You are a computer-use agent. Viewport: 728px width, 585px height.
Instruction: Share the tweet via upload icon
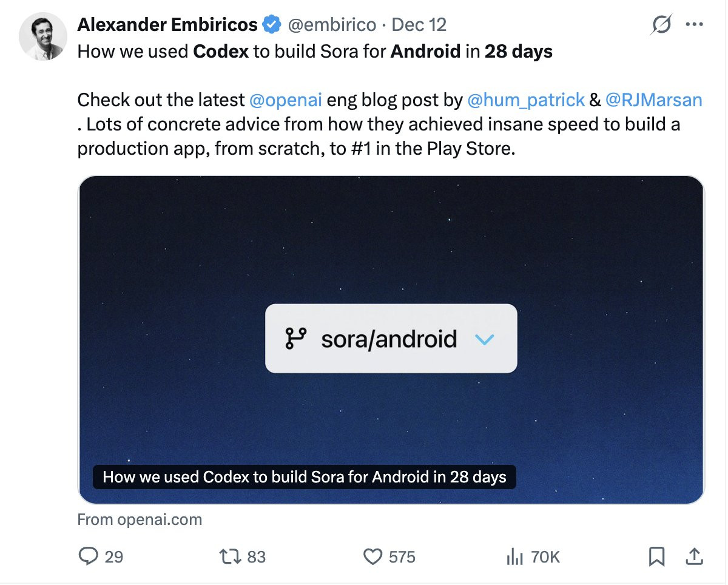pyautogui.click(x=694, y=556)
